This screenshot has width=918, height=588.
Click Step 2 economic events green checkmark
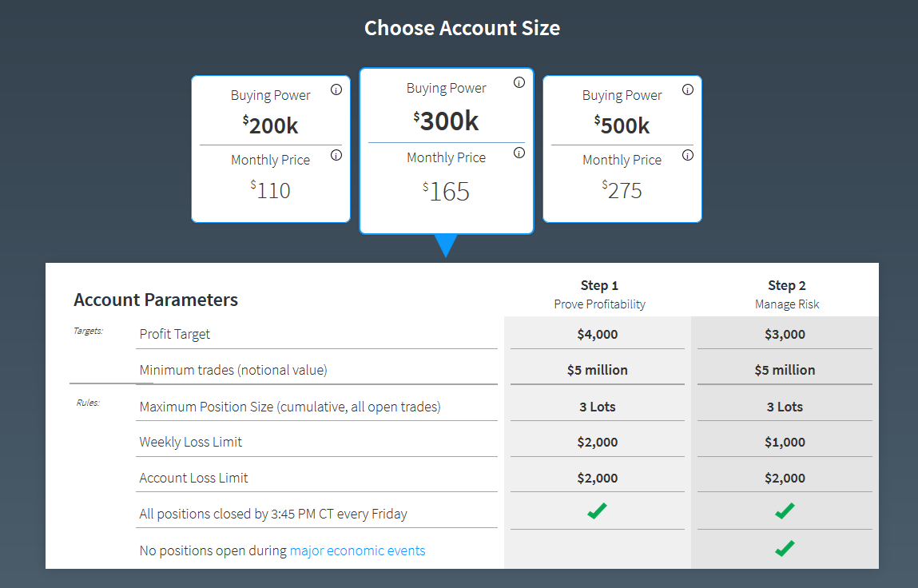pos(785,548)
